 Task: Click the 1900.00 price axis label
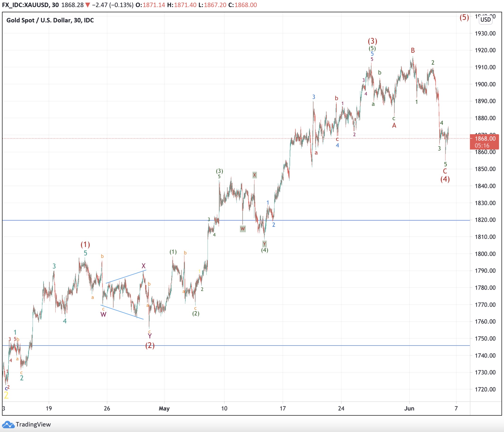point(485,84)
